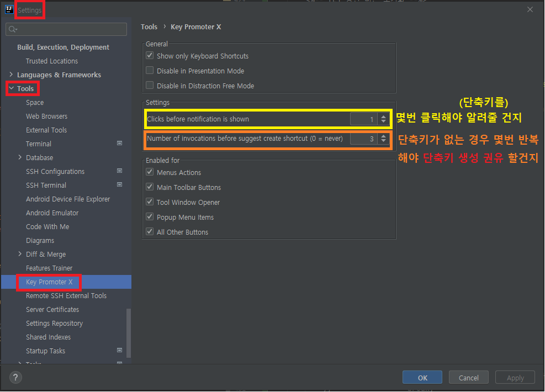Uncheck All Other Buttons checkbox

[150, 231]
